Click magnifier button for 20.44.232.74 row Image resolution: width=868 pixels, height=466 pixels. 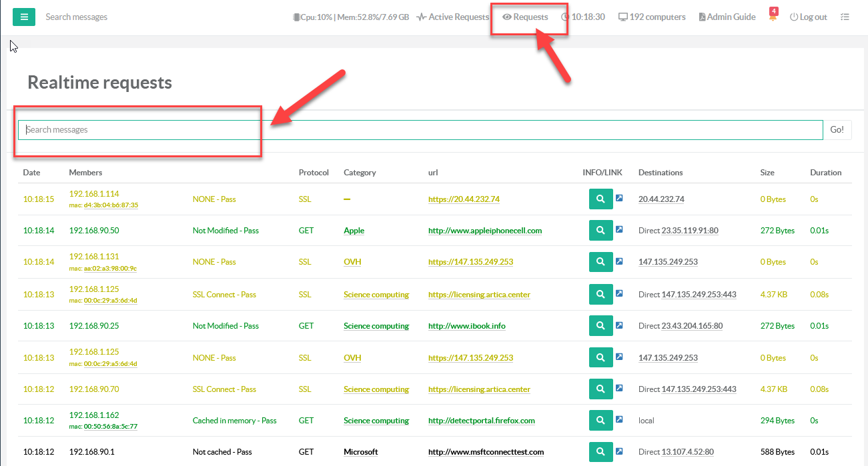(x=600, y=199)
